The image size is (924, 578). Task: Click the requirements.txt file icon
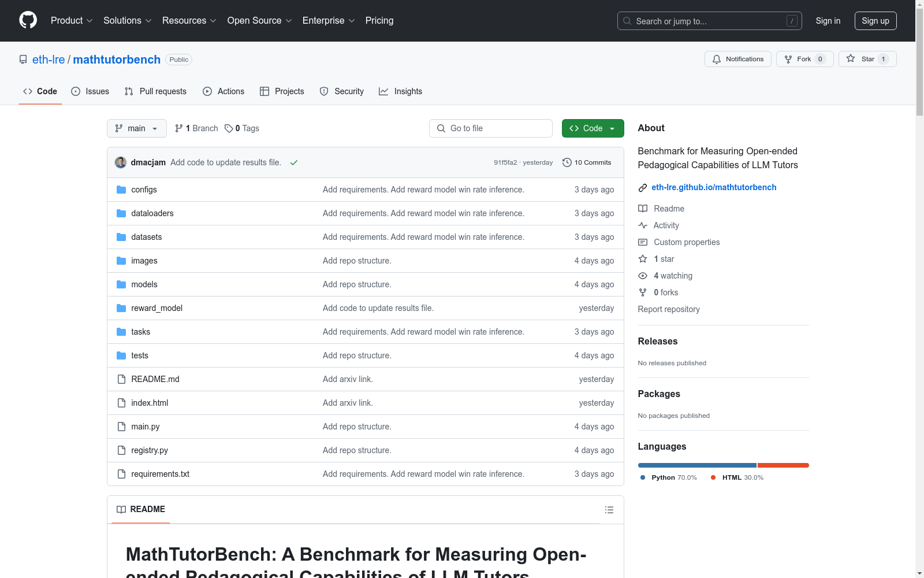121,474
